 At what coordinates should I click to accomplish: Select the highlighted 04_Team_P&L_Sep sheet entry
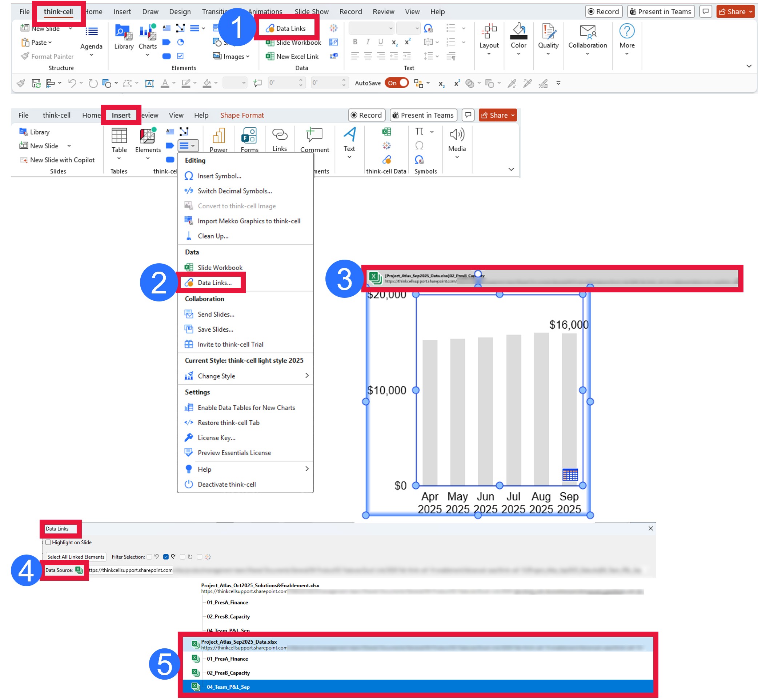(228, 687)
